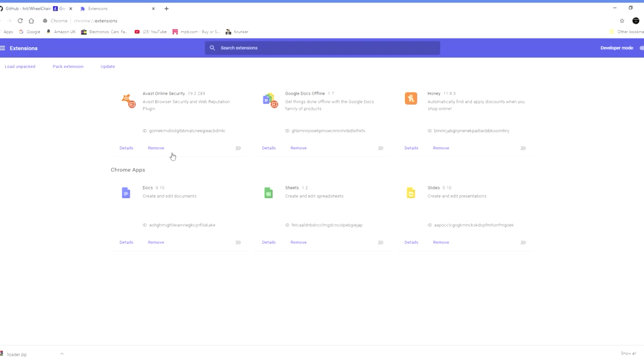644x362 pixels.
Task: Toggle the Sheets app switch
Action: (380, 242)
